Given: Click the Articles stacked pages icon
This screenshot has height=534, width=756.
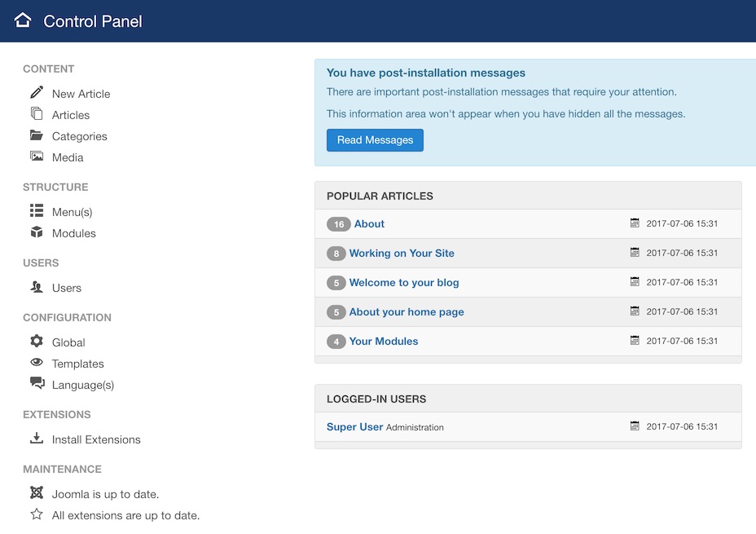Looking at the screenshot, I should click(37, 114).
